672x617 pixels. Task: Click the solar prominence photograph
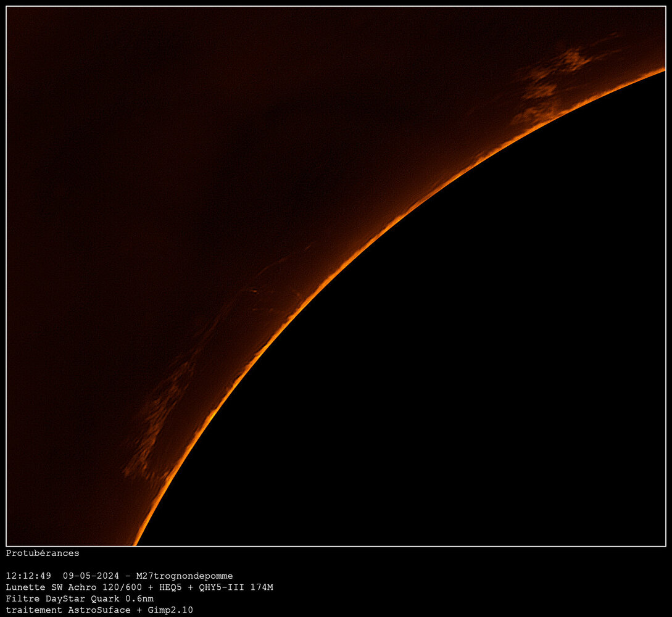point(336,276)
